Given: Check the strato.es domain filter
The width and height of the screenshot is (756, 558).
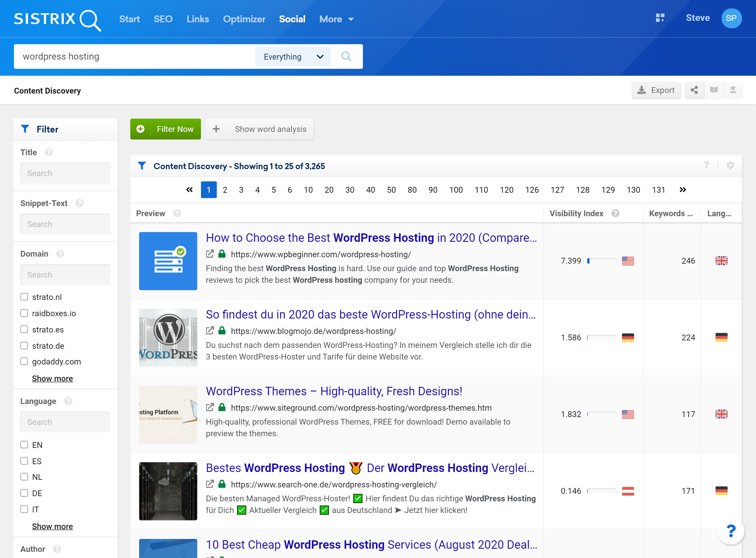Looking at the screenshot, I should [x=24, y=329].
